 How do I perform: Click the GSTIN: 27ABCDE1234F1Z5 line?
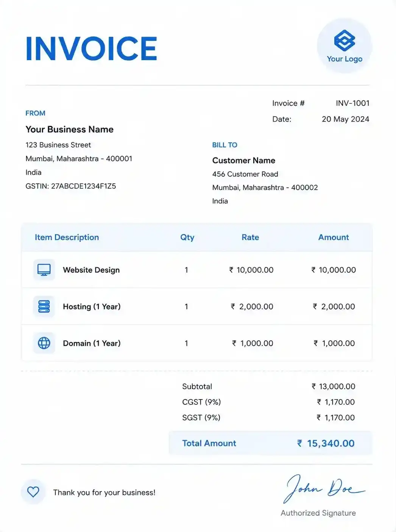pos(70,186)
